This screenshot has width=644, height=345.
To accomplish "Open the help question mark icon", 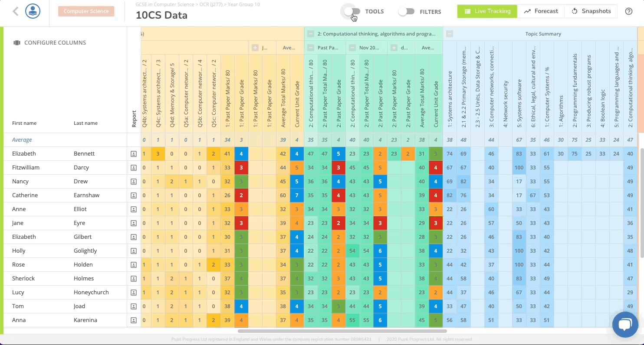I will 628,12.
